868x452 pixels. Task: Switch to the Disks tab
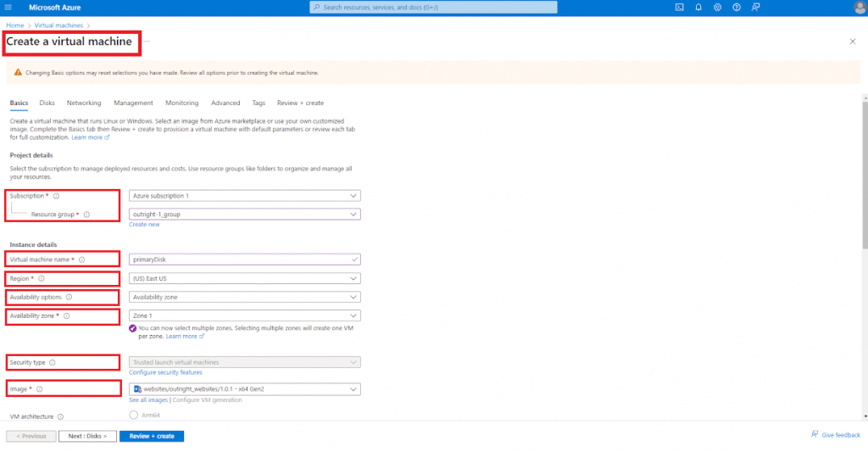tap(47, 103)
